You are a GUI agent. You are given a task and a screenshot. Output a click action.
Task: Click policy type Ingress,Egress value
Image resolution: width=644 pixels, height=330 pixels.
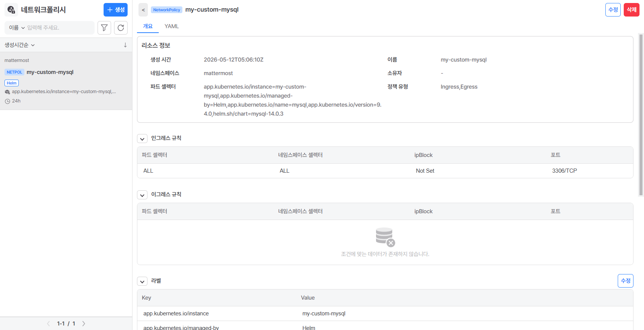[459, 87]
